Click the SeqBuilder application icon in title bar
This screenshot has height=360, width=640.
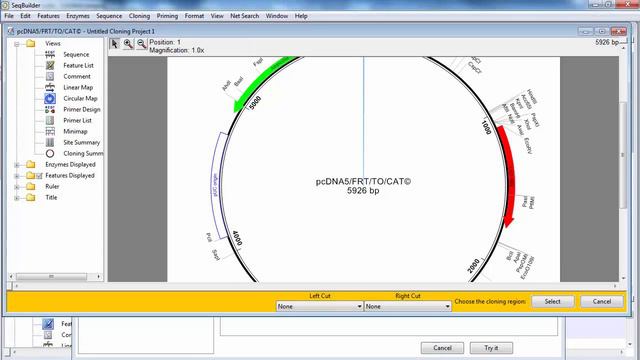[x=5, y=5]
